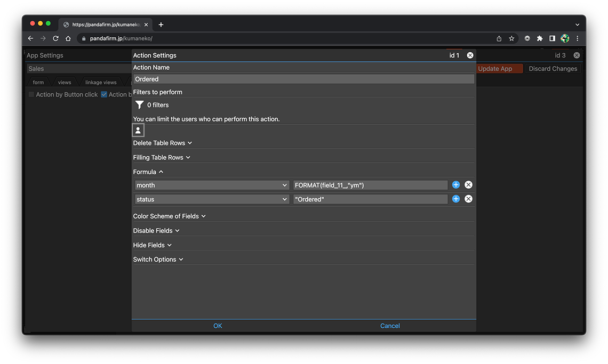Switch to the views tab
This screenshot has width=608, height=364.
coord(65,83)
